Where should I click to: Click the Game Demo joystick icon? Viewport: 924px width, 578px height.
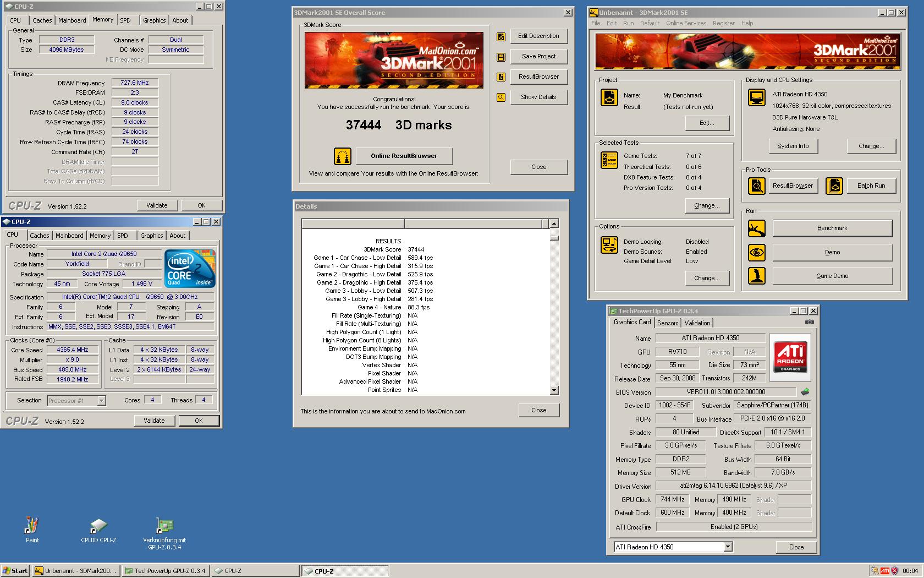click(x=757, y=276)
